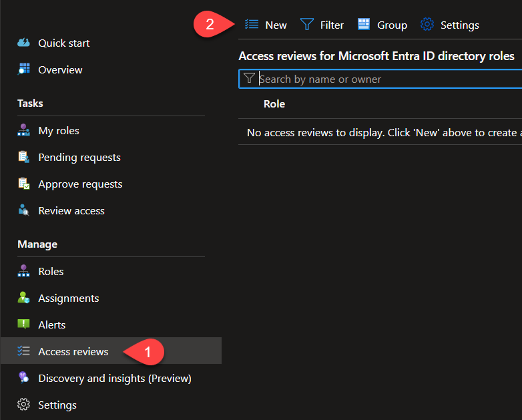Screen dimensions: 522x420
Task: Open toolbar Settings
Action: point(460,25)
